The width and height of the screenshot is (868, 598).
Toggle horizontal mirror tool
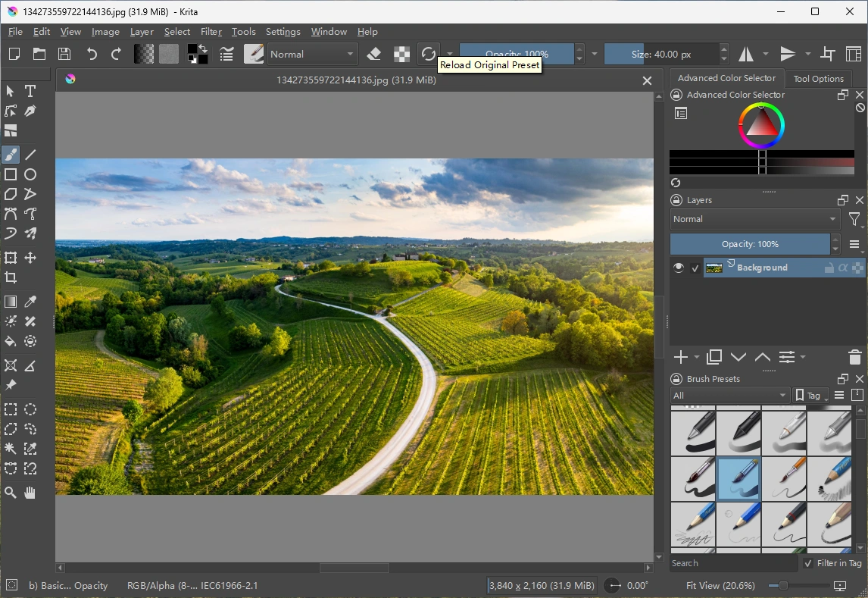point(745,54)
